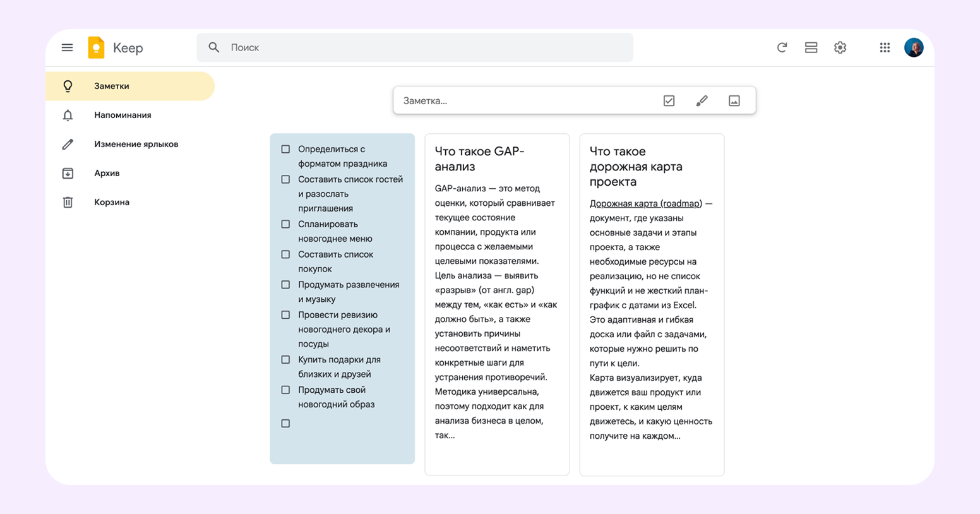980x514 pixels.
Task: Go to Архив in the sidebar
Action: (x=107, y=173)
